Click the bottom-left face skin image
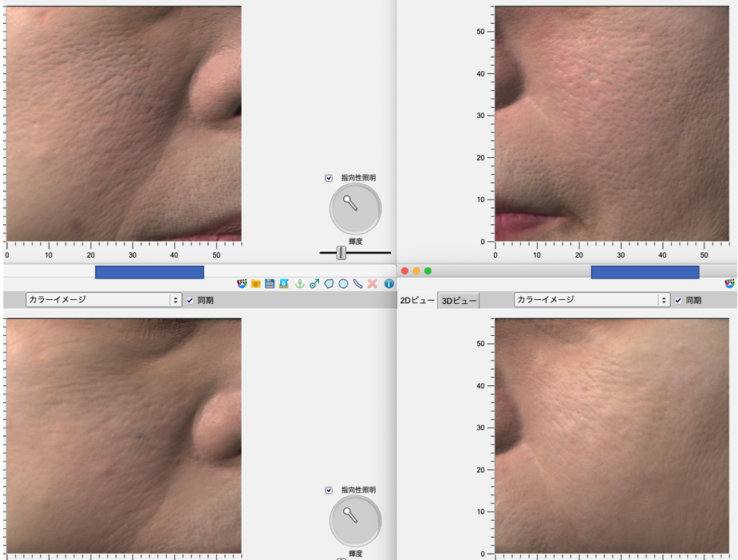 (x=124, y=436)
